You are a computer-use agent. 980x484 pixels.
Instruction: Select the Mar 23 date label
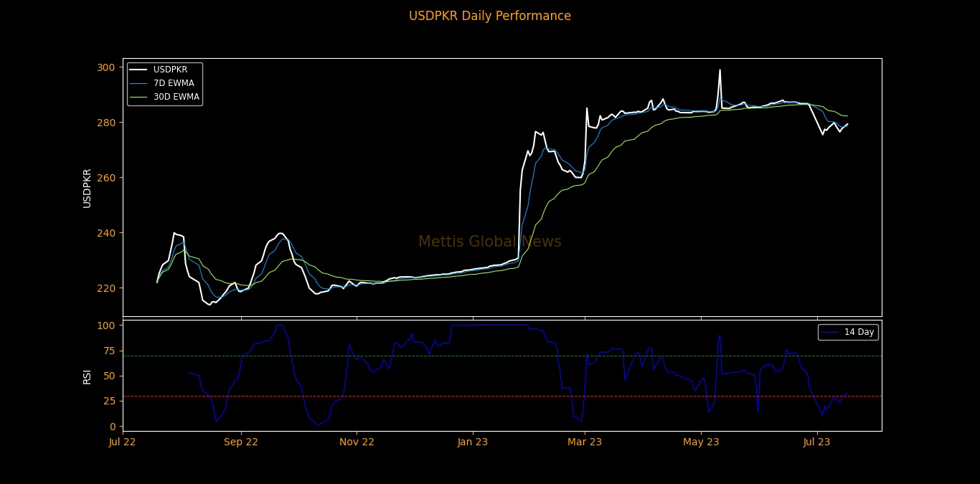(x=585, y=442)
